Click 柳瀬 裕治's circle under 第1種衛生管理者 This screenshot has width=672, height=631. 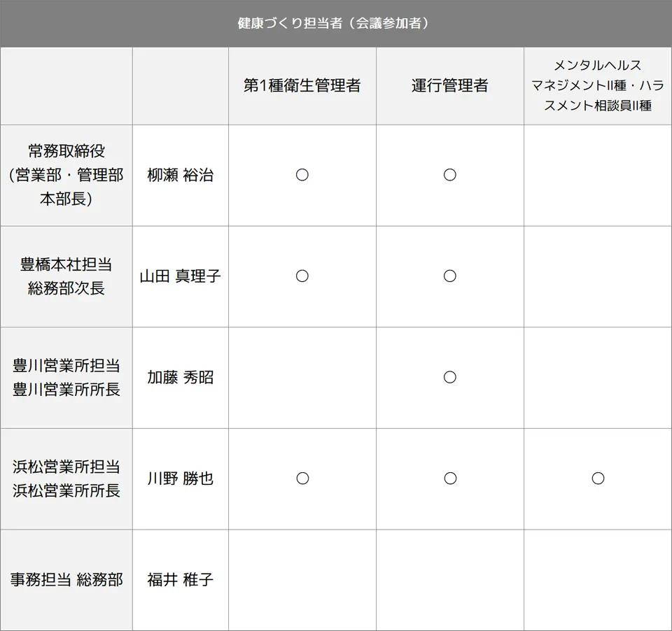coord(302,175)
